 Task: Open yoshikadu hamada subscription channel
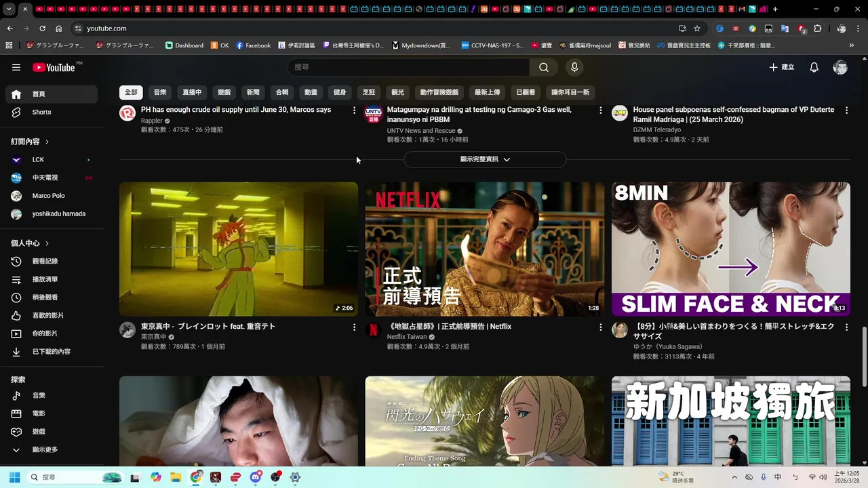[52, 214]
